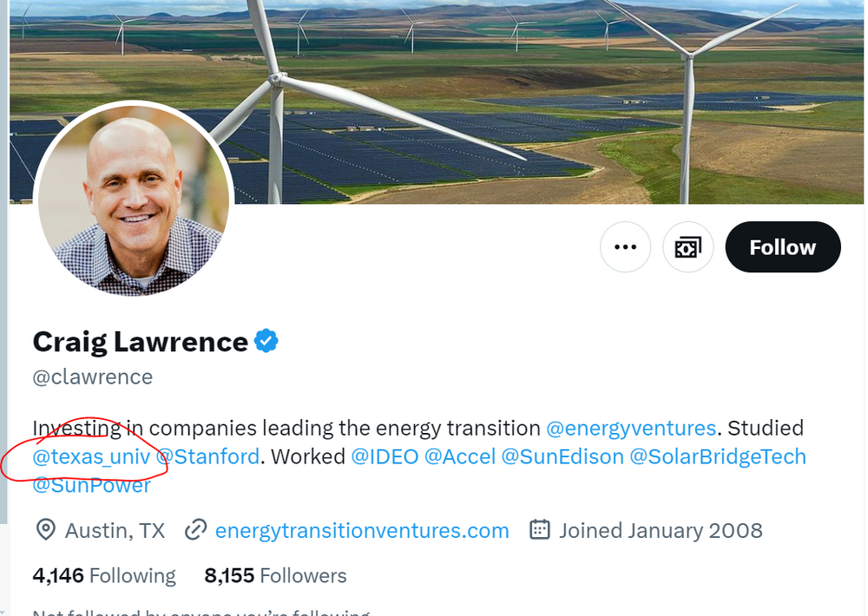
Task: Open the @texas_univ mention
Action: click(91, 456)
